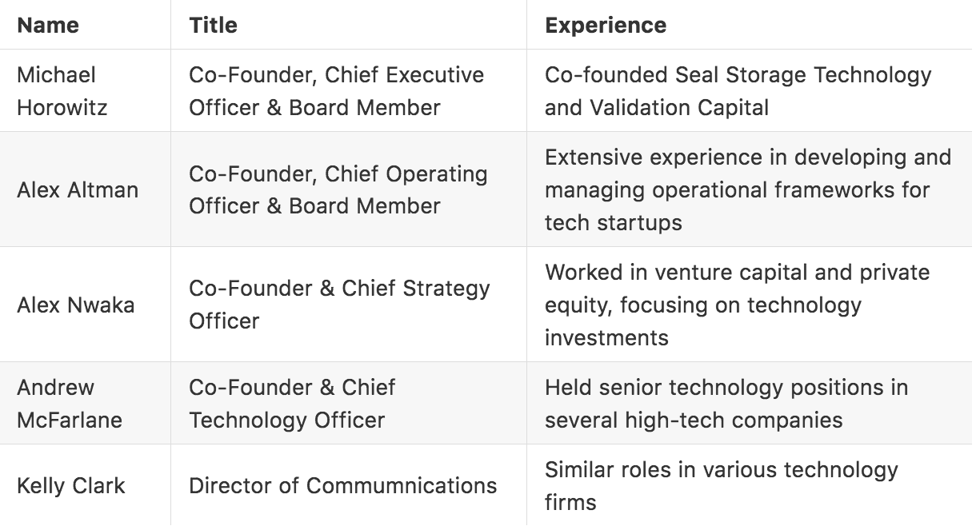The width and height of the screenshot is (980, 530).
Task: Select the Alex Nwaka name cell
Action: coord(76,305)
